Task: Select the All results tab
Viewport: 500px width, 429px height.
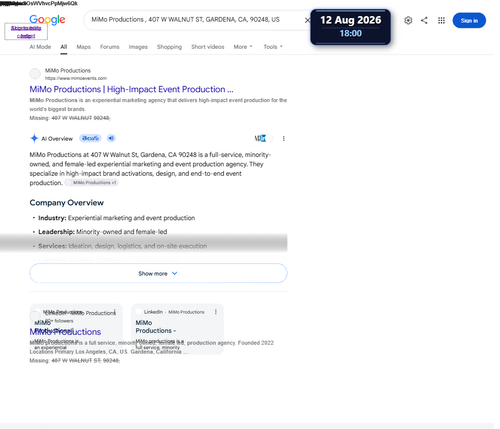Action: [64, 47]
